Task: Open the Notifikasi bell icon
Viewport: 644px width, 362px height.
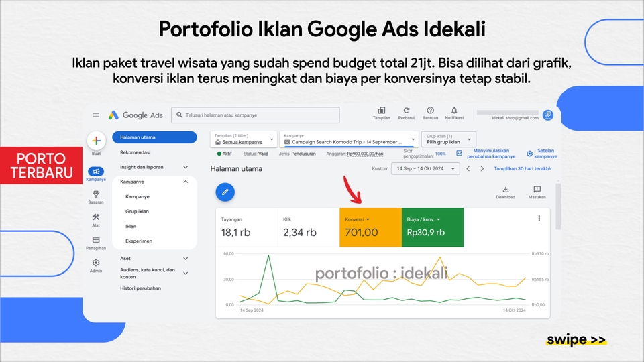Action: click(454, 111)
